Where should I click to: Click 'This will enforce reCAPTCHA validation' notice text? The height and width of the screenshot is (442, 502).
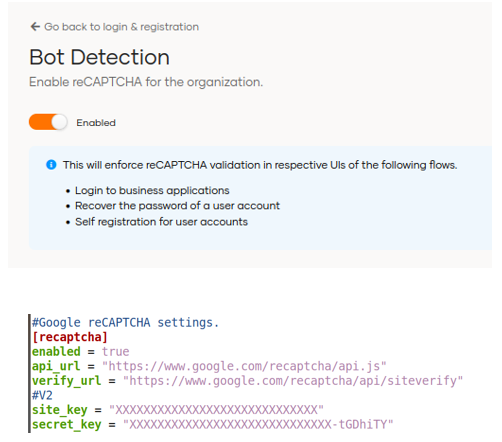point(260,165)
